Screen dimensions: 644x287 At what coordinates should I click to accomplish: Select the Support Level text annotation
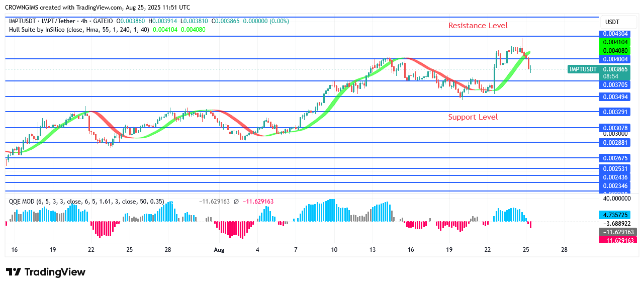pyautogui.click(x=473, y=117)
